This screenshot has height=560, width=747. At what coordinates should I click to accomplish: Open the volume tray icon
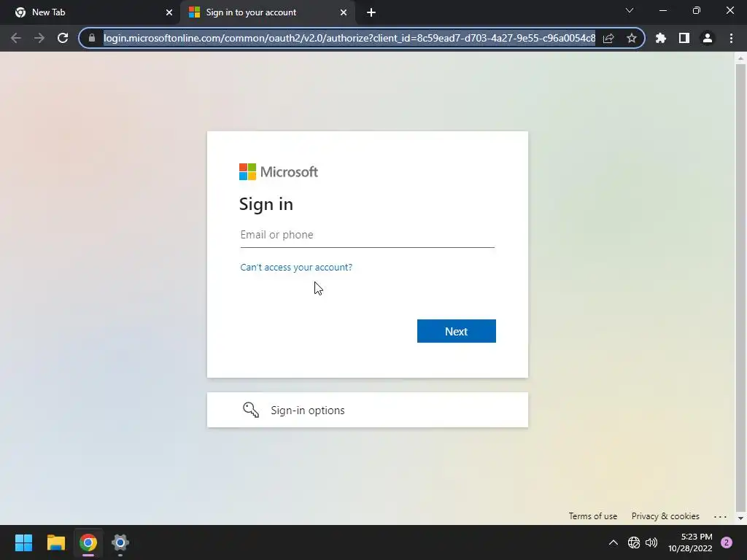pos(651,542)
